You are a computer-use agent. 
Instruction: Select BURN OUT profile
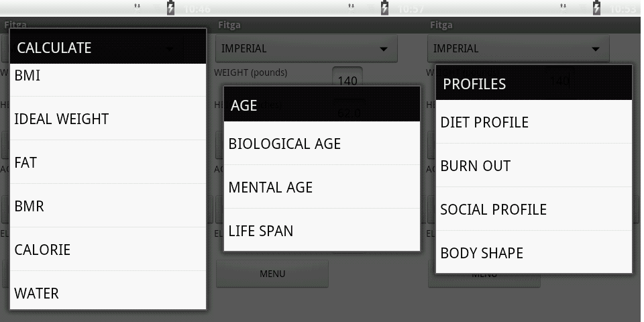pyautogui.click(x=534, y=166)
